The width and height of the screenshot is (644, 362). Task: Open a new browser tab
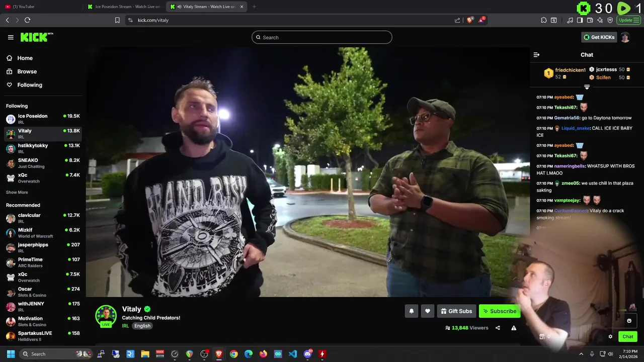pos(254,7)
